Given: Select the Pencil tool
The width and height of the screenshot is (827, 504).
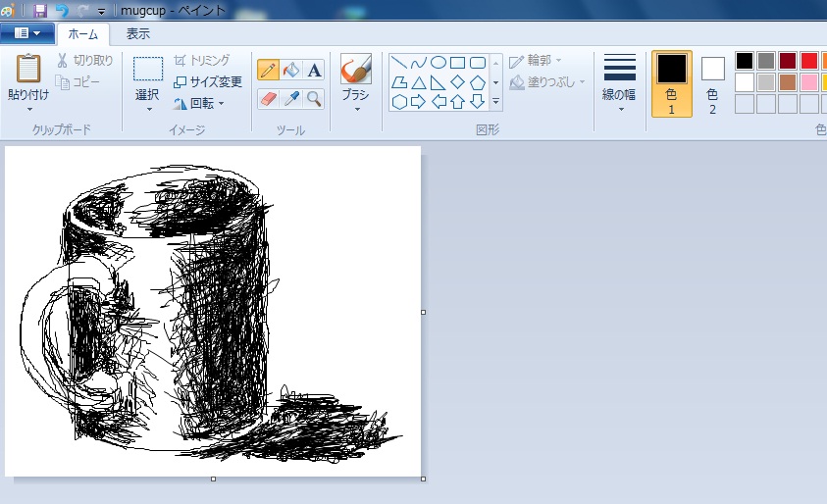Looking at the screenshot, I should click(x=267, y=70).
